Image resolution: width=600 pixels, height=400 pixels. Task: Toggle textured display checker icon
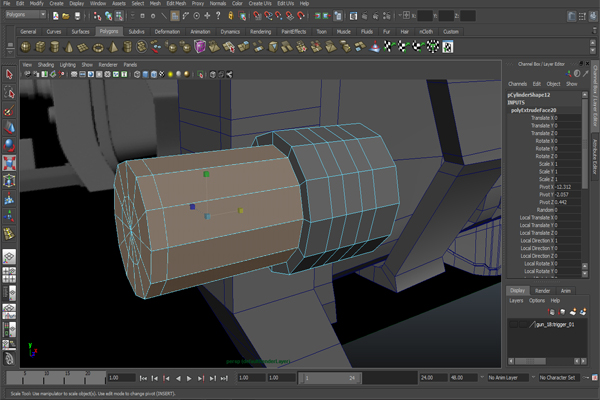(162, 74)
